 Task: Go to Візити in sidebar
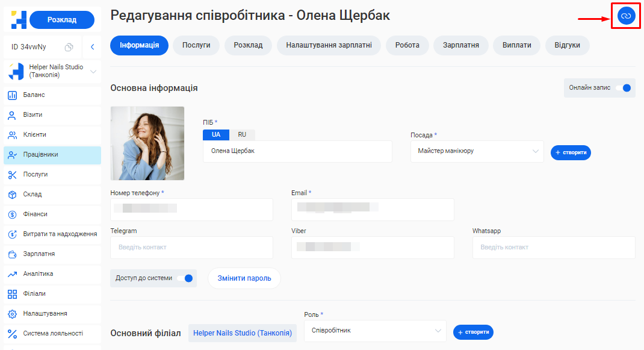point(33,115)
